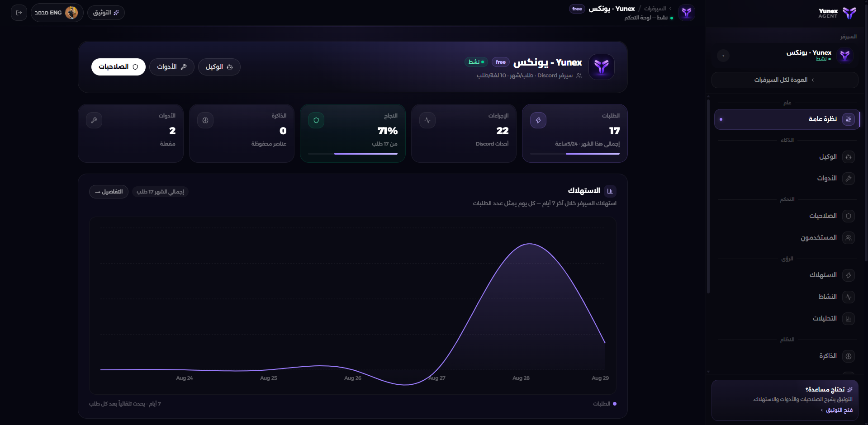The height and width of the screenshot is (425, 868).
Task: Click the large Yunex avatar in the server header card
Action: click(x=602, y=67)
